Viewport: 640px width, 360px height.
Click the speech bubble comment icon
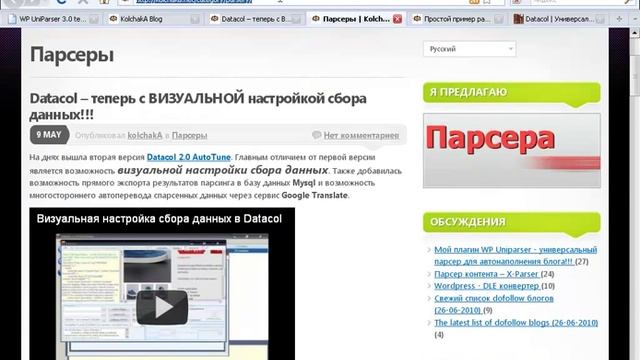(317, 135)
